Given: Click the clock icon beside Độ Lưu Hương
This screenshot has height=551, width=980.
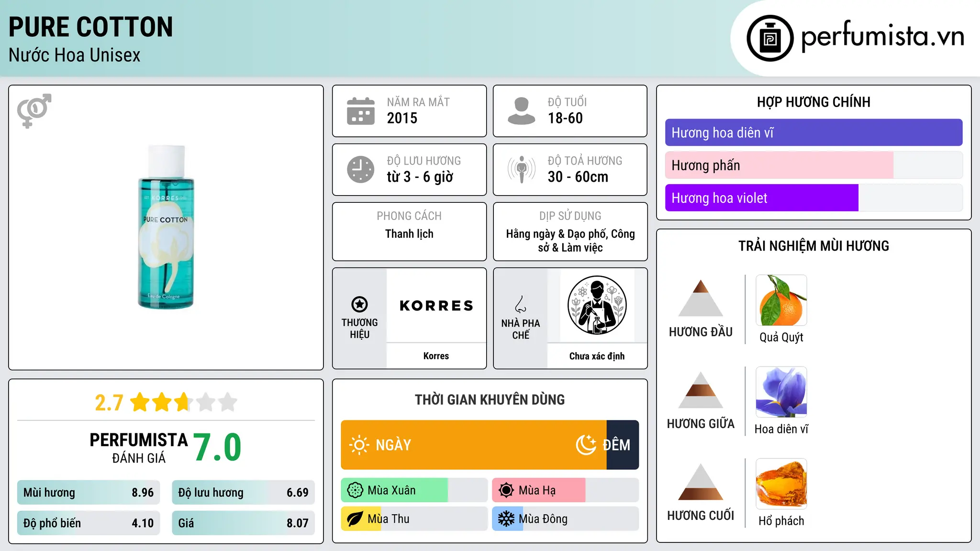Looking at the screenshot, I should [x=361, y=169].
